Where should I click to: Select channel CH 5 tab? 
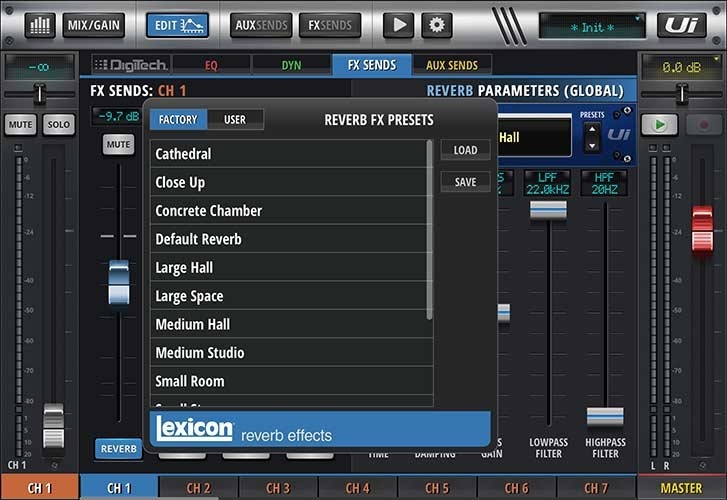437,488
